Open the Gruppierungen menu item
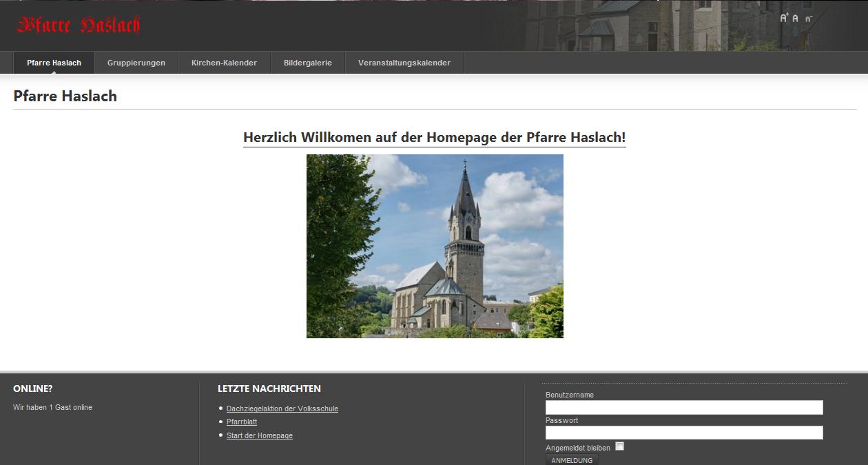Screen dimensions: 868x465 [136, 63]
